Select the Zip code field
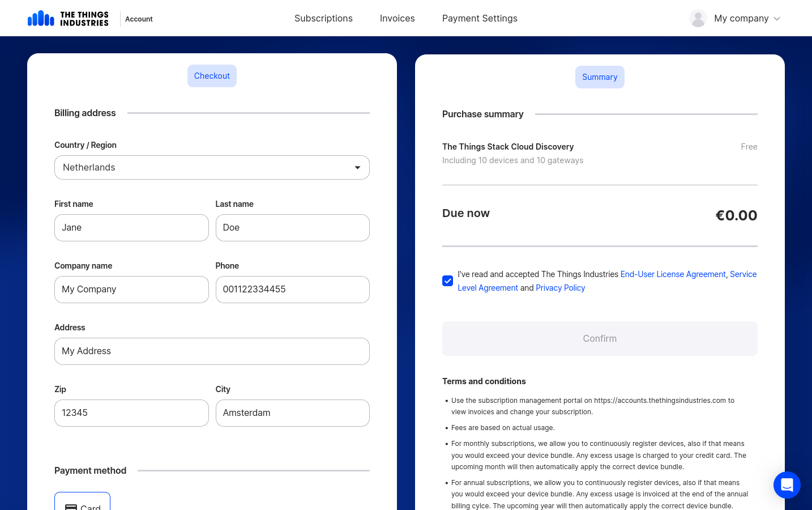This screenshot has width=812, height=510. click(131, 413)
